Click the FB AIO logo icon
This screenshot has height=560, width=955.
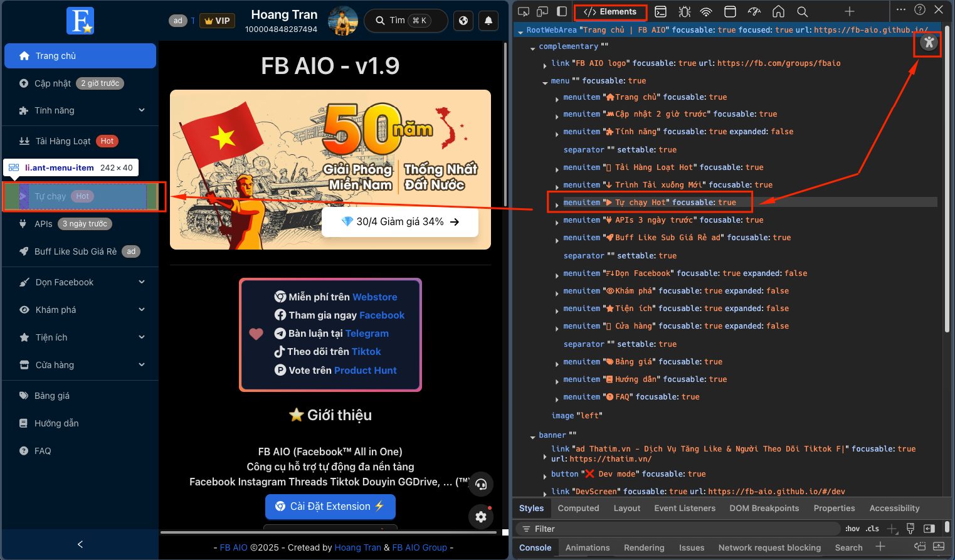click(x=80, y=21)
